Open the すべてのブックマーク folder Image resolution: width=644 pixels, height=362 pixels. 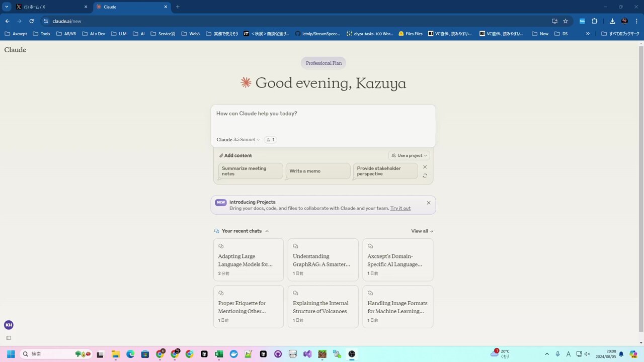[x=620, y=34]
